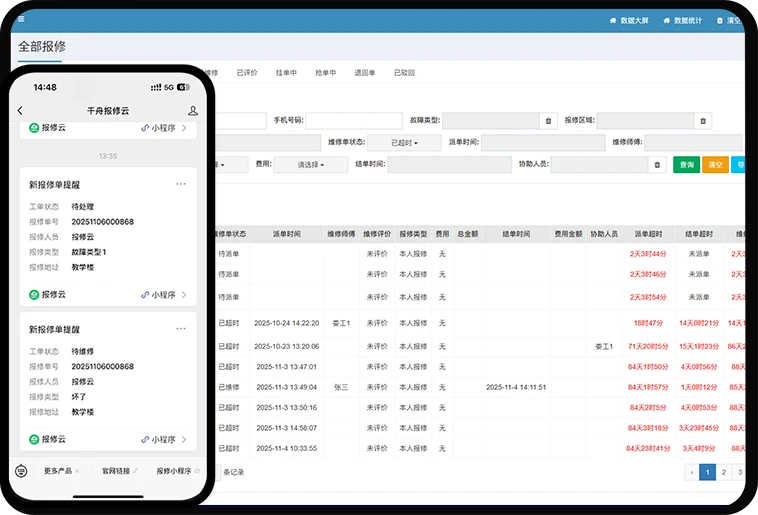Click the green 查询 button
This screenshot has width=758, height=515.
[686, 165]
